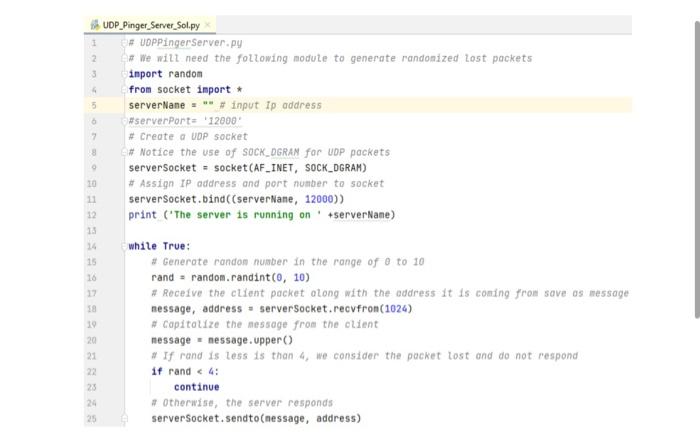This screenshot has width=700, height=448.
Task: Click line number 5 in the gutter
Action: 94,105
